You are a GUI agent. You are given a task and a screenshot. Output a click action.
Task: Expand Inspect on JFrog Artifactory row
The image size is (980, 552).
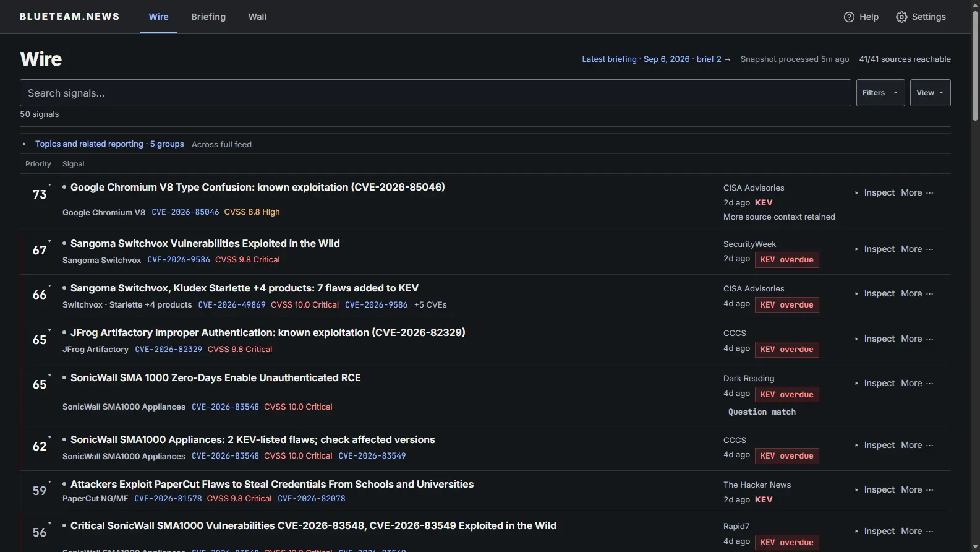point(874,339)
